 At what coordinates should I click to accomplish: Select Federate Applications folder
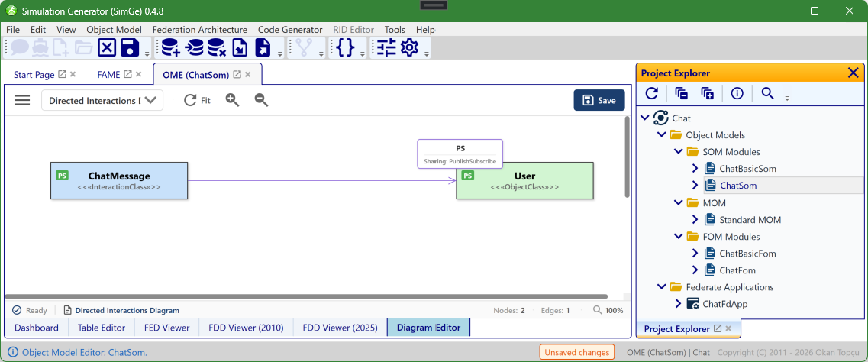730,287
